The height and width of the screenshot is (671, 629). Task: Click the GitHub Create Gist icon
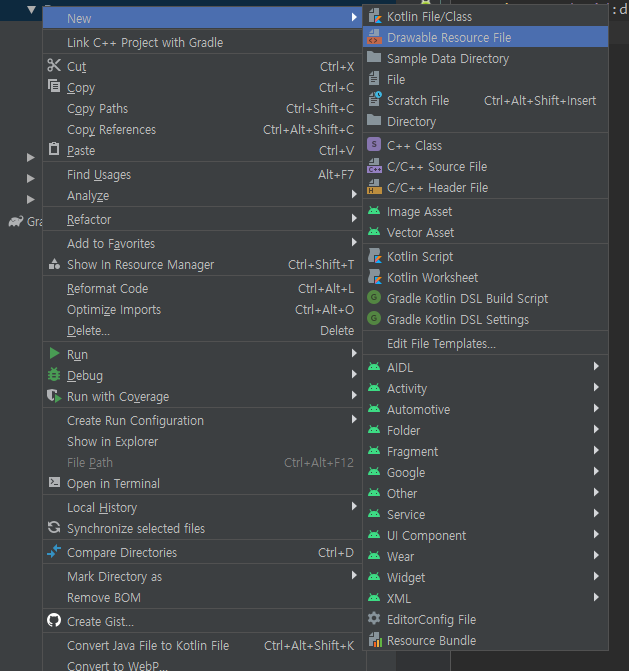click(x=54, y=620)
